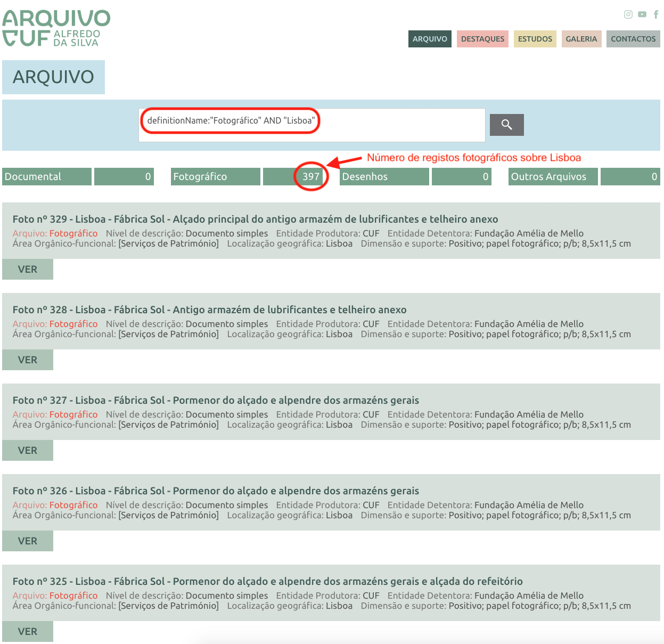Click the Documental count of 0

[124, 177]
